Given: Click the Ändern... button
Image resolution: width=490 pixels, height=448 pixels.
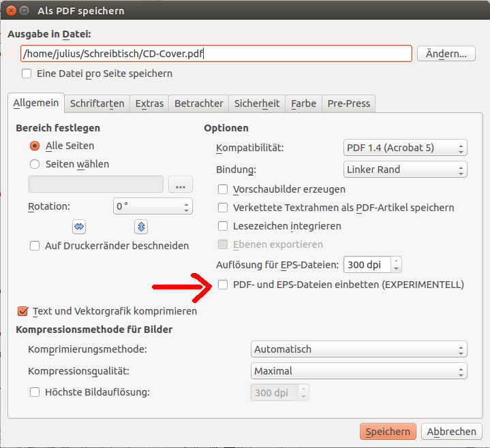Looking at the screenshot, I should [x=446, y=54].
